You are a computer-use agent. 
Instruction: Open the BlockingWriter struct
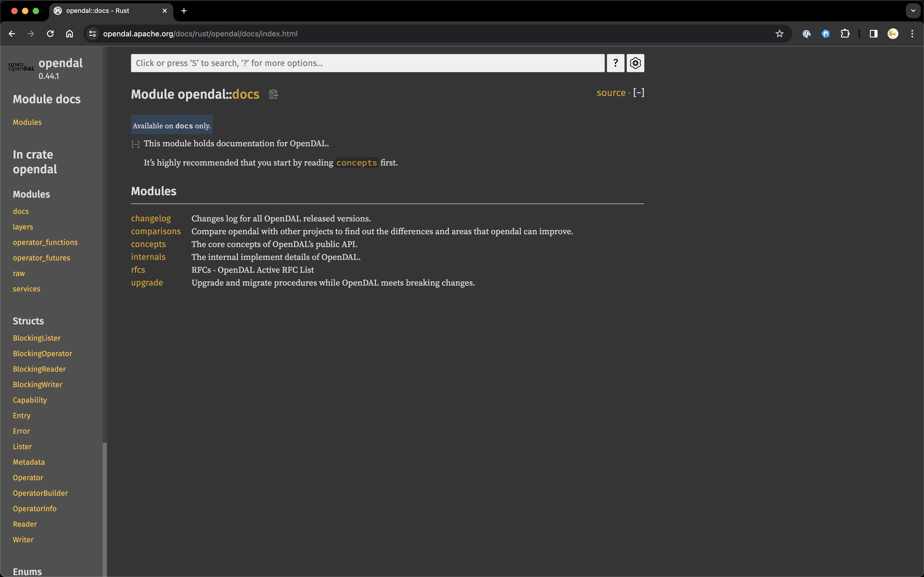tap(37, 385)
